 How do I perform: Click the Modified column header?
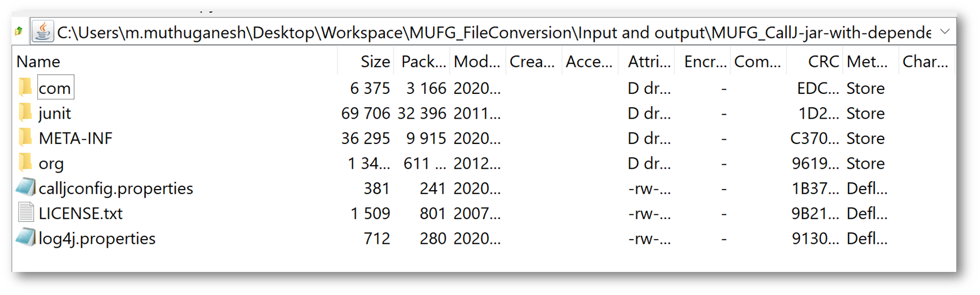[477, 62]
